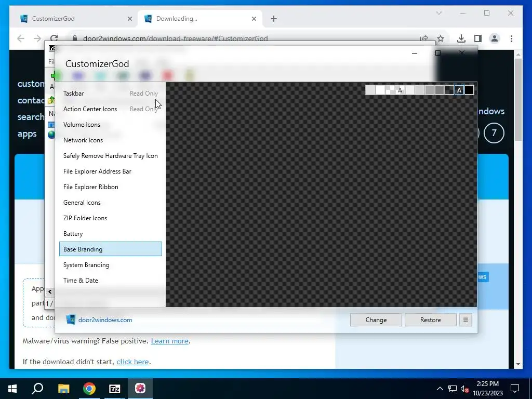Open Chrome profile avatar icon

[x=495, y=38]
